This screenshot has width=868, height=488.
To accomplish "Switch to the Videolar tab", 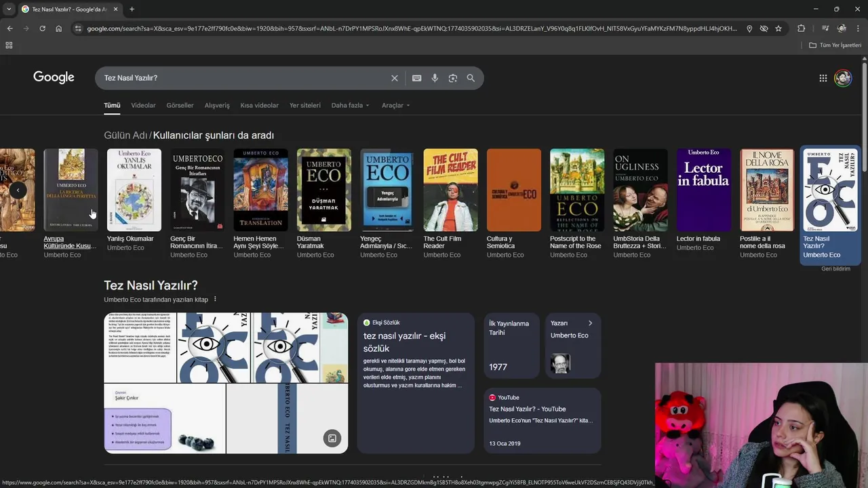I will pyautogui.click(x=143, y=105).
